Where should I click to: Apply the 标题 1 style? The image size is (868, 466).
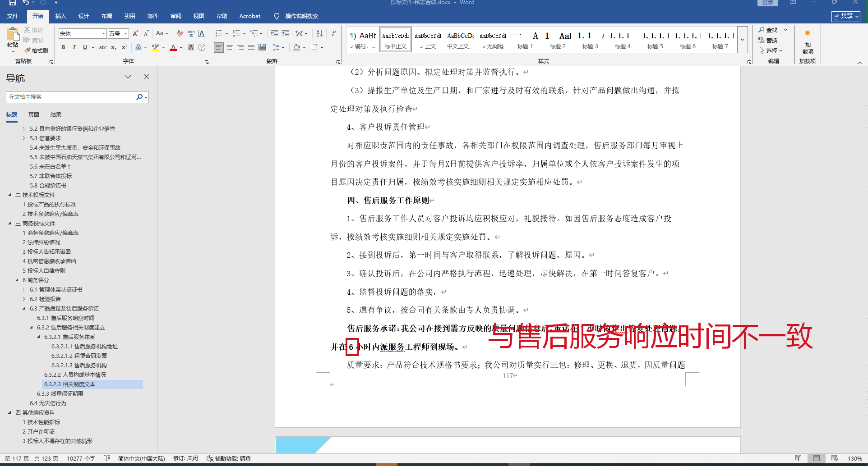526,40
